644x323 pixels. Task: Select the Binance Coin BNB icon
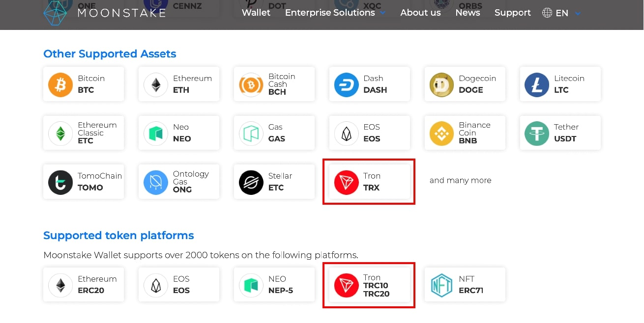pos(441,133)
